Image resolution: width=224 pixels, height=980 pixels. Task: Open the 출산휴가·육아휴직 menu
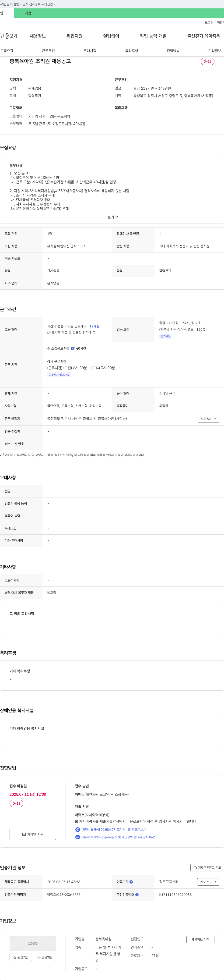coord(203,36)
